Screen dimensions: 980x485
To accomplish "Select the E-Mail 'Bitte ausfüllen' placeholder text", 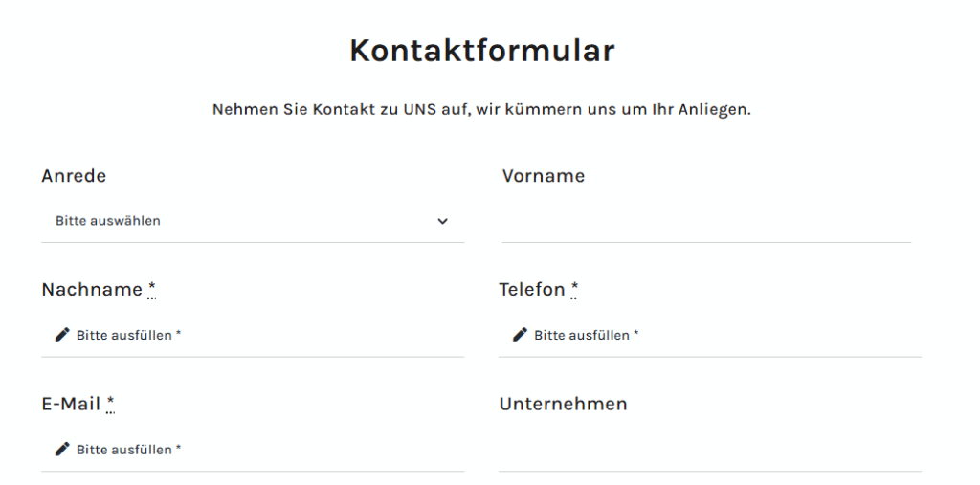I will point(129,450).
